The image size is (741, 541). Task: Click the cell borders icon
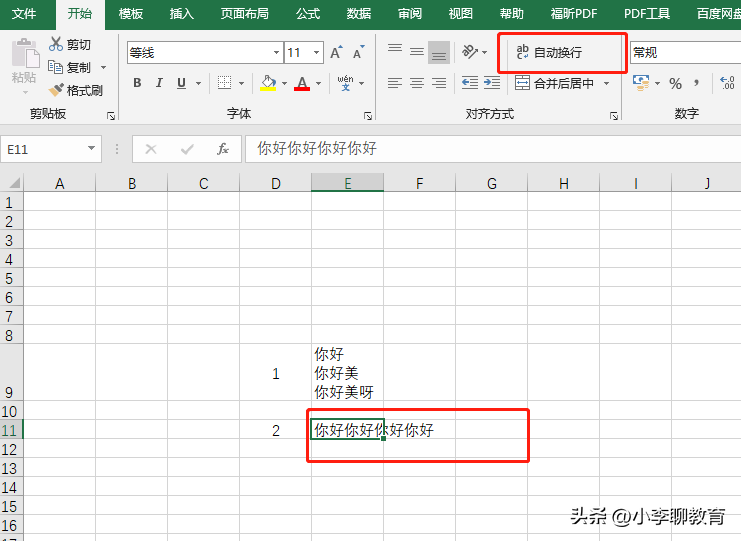tap(224, 83)
